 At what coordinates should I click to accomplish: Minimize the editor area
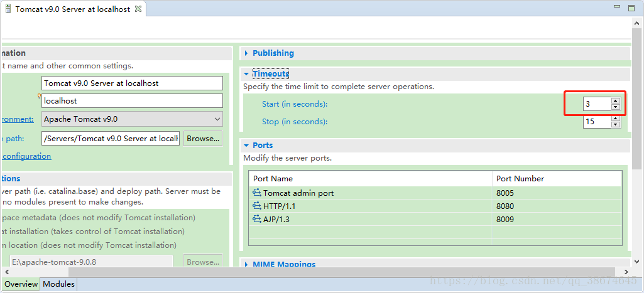pyautogui.click(x=616, y=7)
